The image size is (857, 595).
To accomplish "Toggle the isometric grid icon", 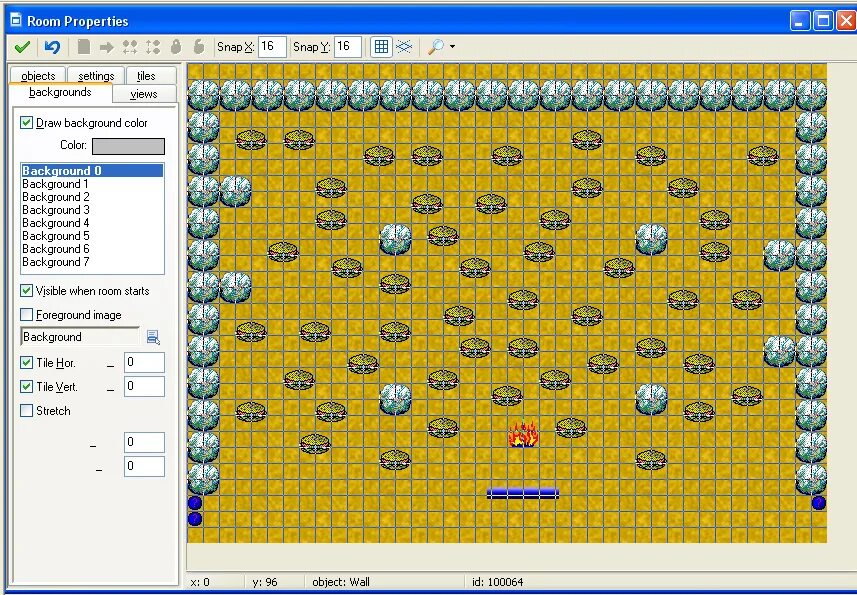I will (404, 47).
